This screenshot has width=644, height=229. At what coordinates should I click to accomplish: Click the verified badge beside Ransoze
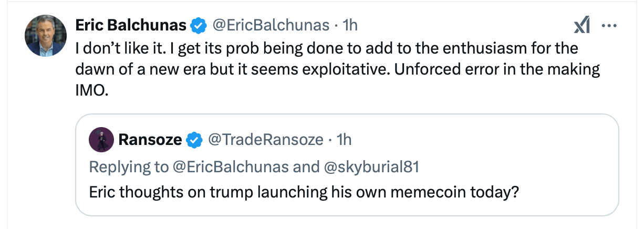pos(195,140)
